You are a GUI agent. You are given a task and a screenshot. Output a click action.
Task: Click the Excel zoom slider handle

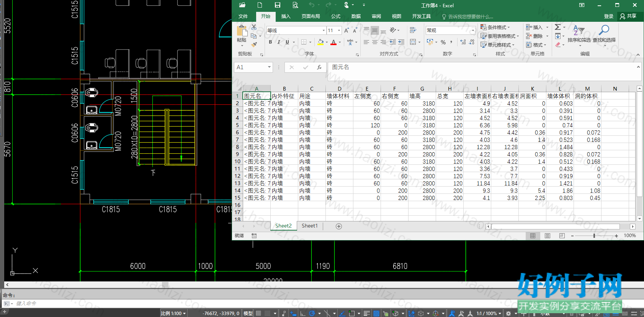(594, 236)
